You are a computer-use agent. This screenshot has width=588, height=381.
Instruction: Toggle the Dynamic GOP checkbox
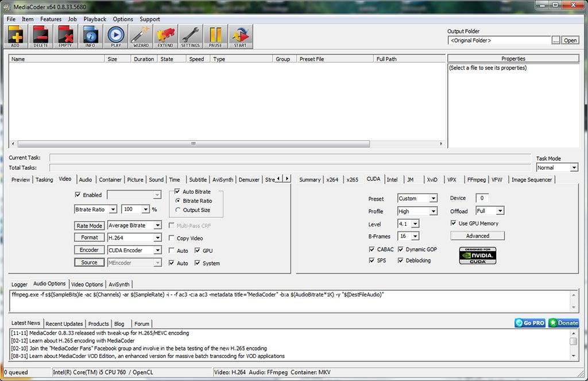coord(400,249)
